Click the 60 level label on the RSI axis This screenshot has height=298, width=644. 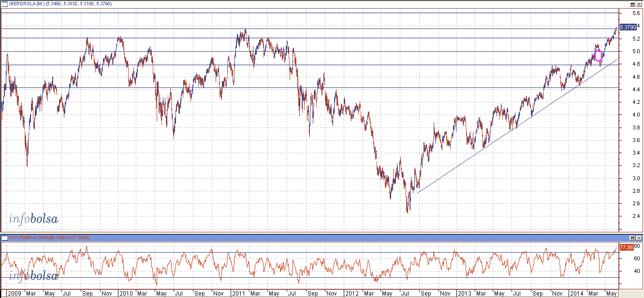[637, 258]
